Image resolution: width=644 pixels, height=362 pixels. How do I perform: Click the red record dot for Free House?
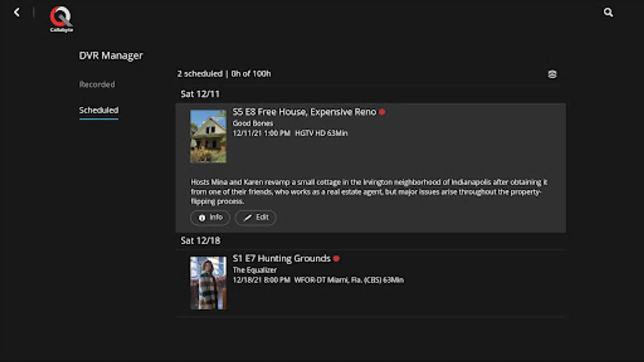point(382,112)
